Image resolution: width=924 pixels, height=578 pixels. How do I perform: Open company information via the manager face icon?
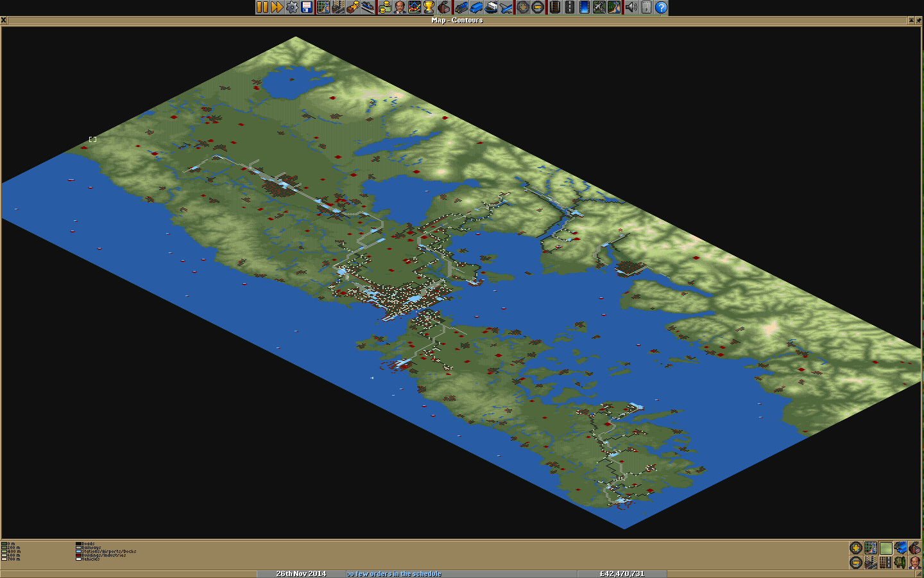coord(400,7)
